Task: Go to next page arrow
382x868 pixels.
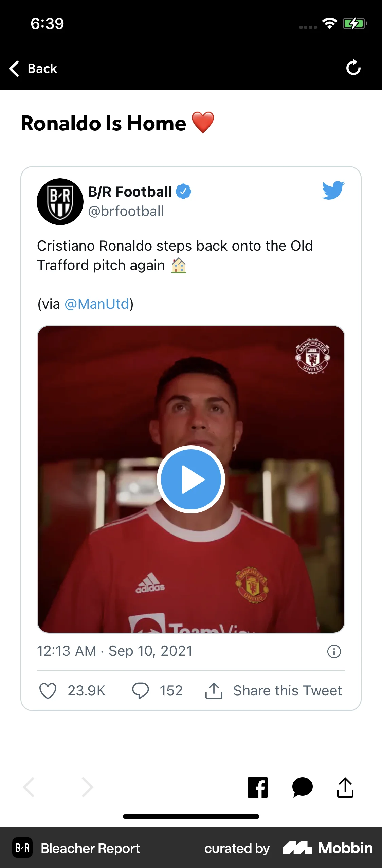Action: 87,787
